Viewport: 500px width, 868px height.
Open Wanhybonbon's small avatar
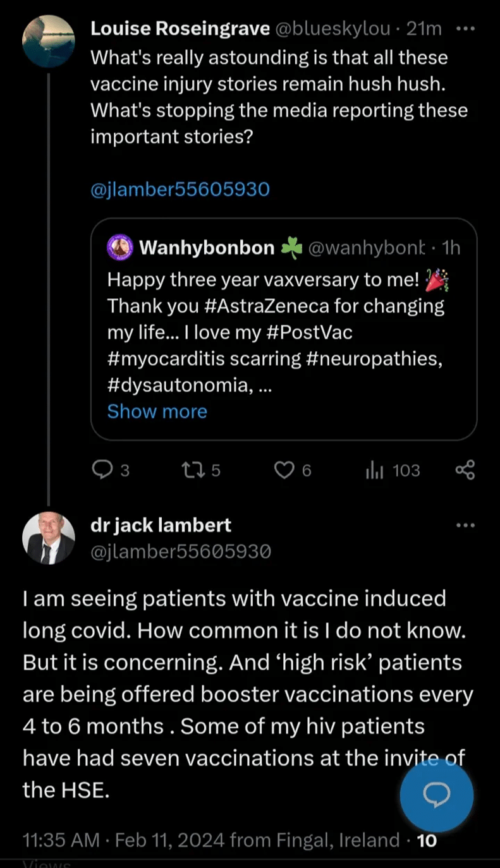click(120, 248)
